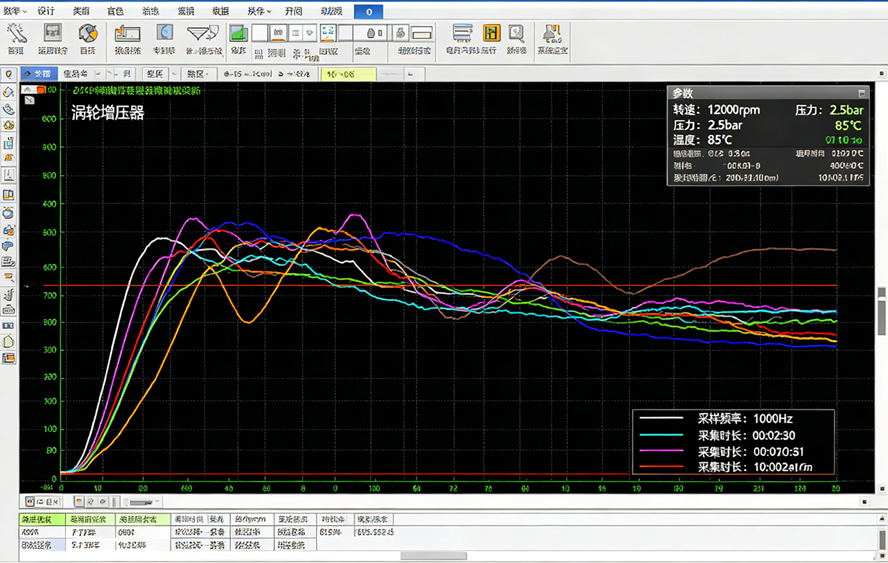
Task: Open the first menu with dropdown arrow
Action: coord(14,11)
